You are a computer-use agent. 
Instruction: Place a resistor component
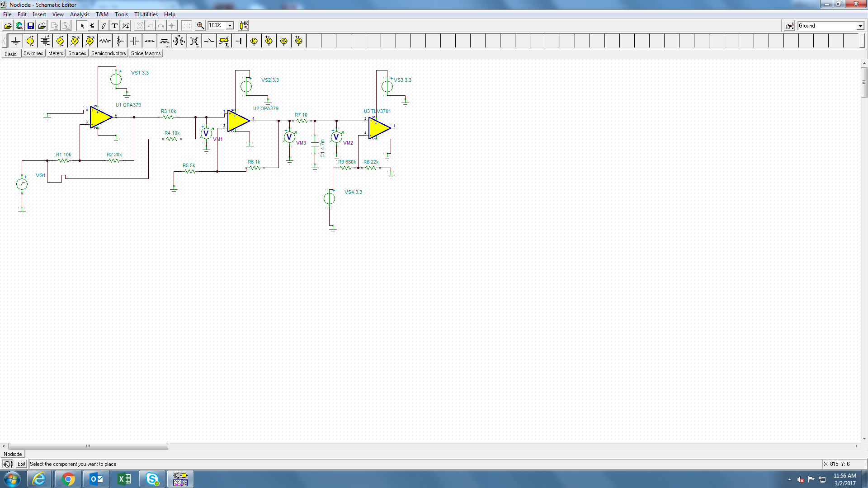click(105, 41)
